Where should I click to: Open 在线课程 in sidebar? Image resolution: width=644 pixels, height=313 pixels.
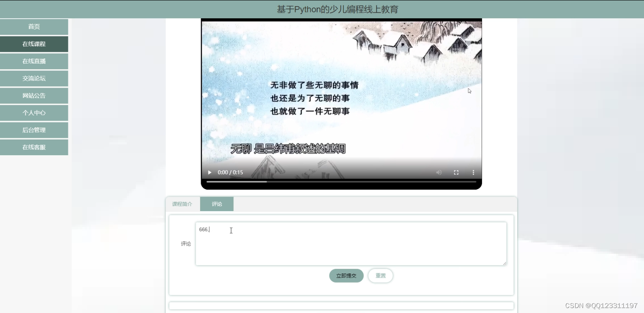tap(34, 44)
